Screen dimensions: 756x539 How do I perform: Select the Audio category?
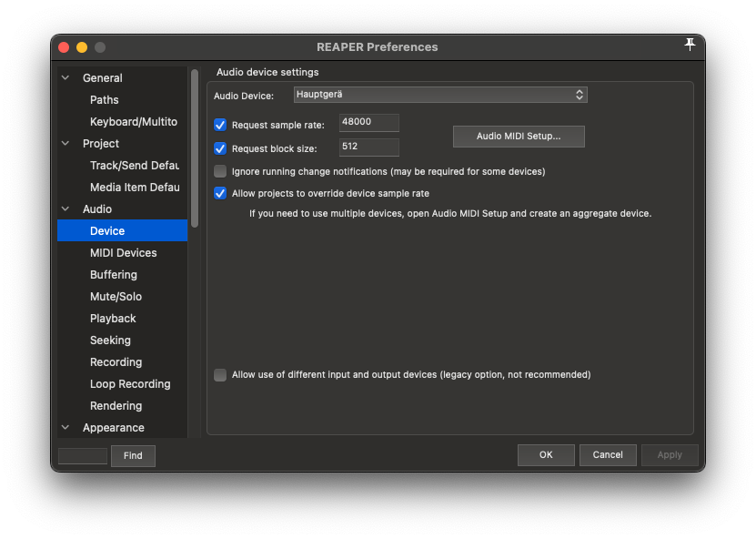(97, 208)
